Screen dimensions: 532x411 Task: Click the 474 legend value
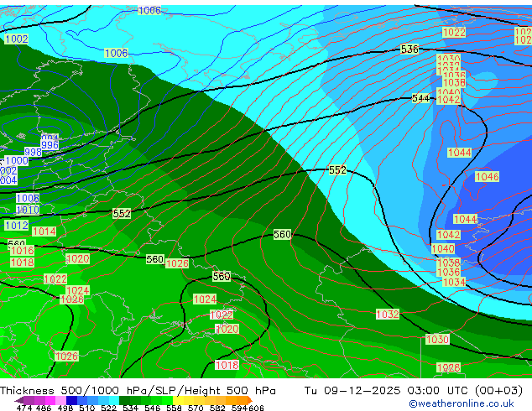tap(24, 408)
